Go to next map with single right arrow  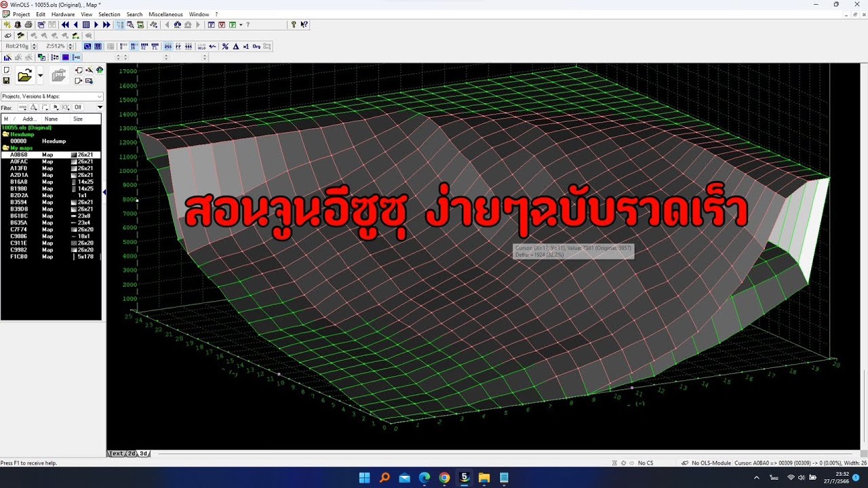pyautogui.click(x=96, y=24)
